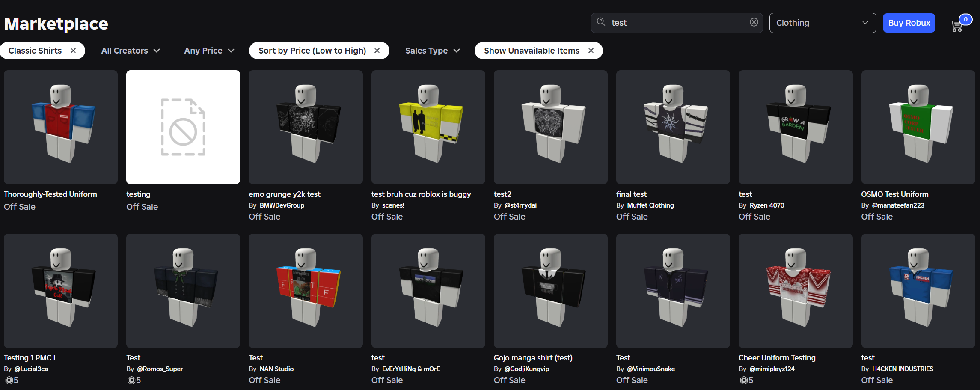Click the 'testing' item title
The height and width of the screenshot is (390, 980).
[x=138, y=194]
